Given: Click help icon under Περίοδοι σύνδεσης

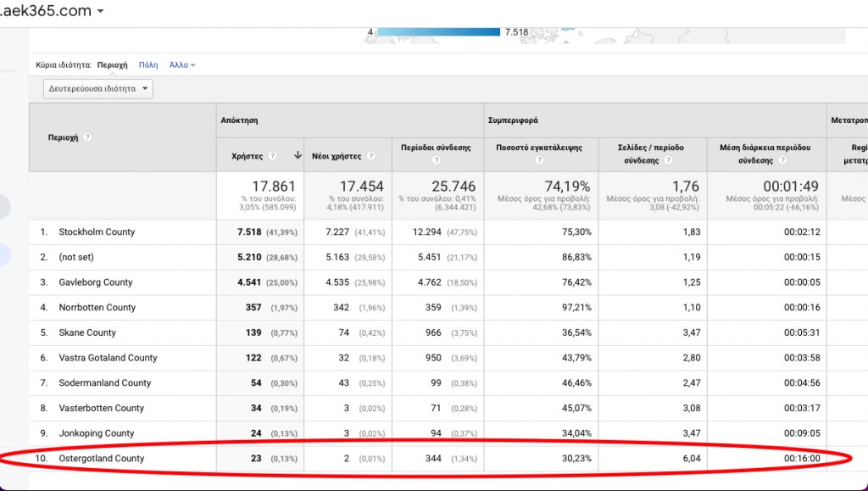Looking at the screenshot, I should point(436,160).
